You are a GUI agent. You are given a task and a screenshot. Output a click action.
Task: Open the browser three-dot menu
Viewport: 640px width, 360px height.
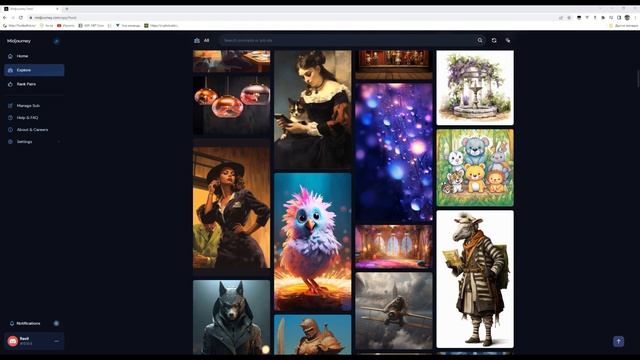(x=635, y=18)
